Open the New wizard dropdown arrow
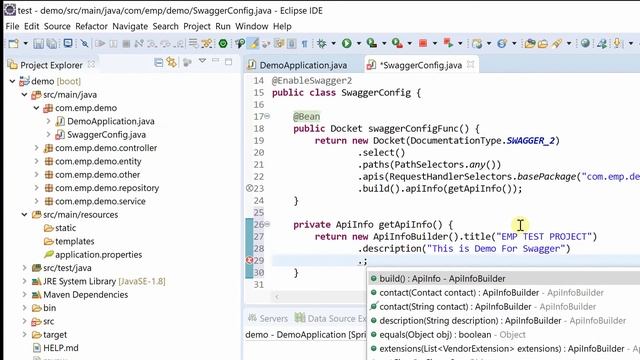640x360 pixels. pos(25,43)
